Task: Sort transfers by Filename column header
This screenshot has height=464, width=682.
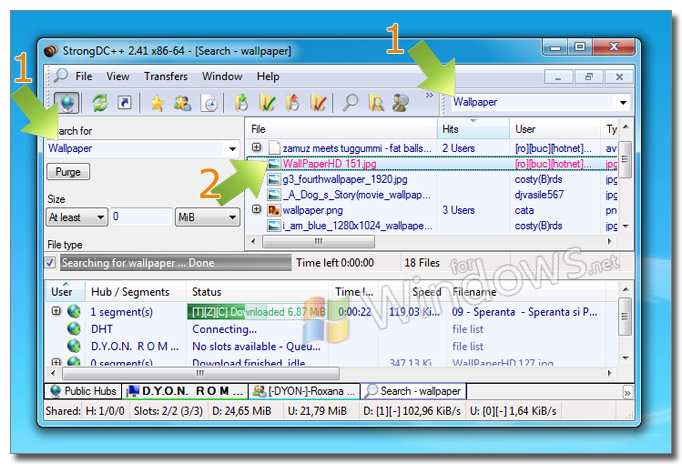Action: [532, 292]
